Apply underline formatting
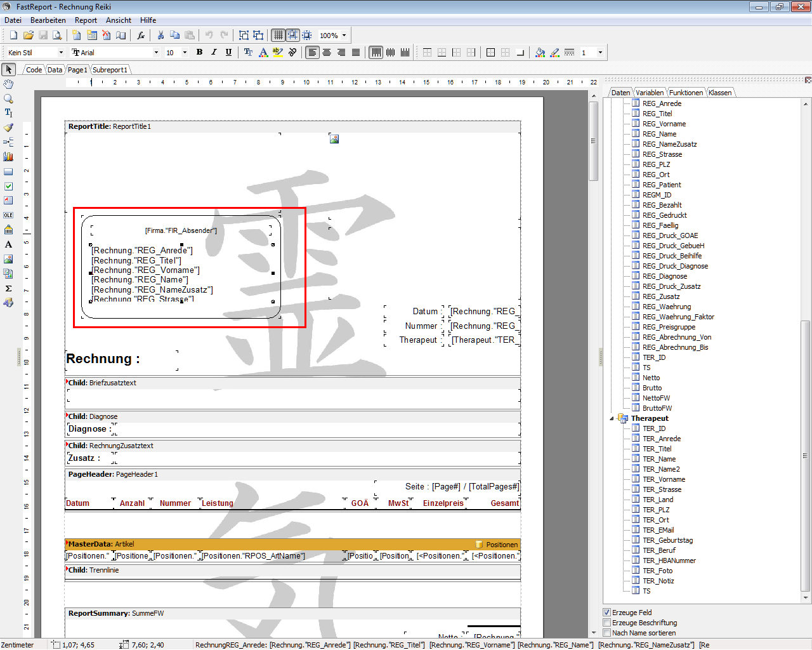Viewport: 812px width, 650px height. (x=228, y=53)
